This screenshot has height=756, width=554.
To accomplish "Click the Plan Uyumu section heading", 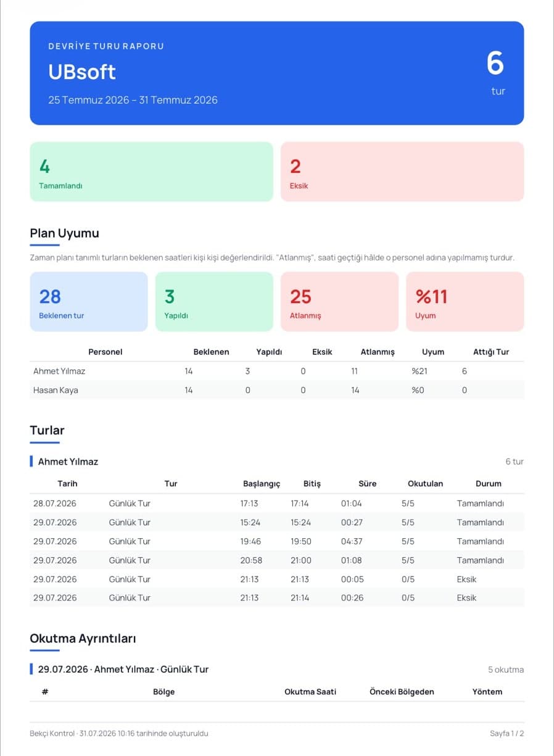I will [64, 233].
